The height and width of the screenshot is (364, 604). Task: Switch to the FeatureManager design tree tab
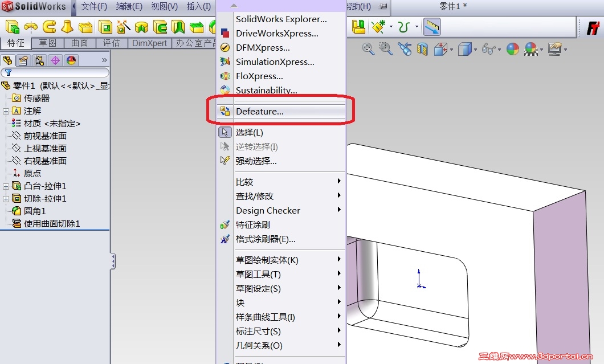point(8,60)
